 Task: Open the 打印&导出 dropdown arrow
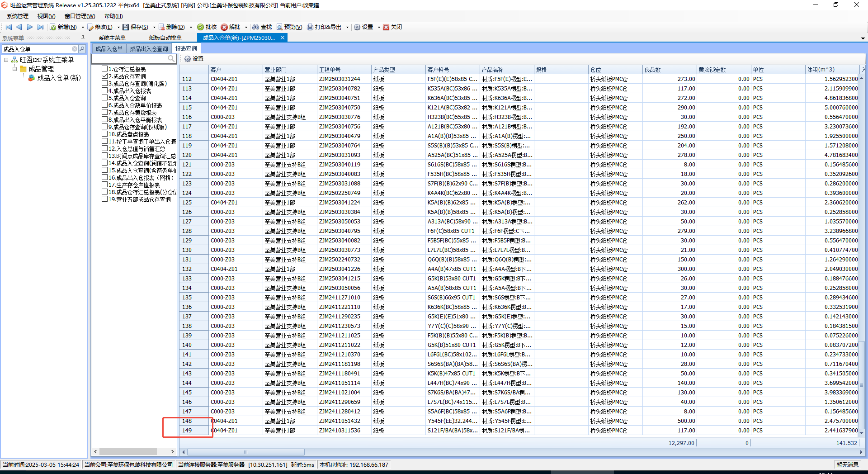click(x=347, y=27)
